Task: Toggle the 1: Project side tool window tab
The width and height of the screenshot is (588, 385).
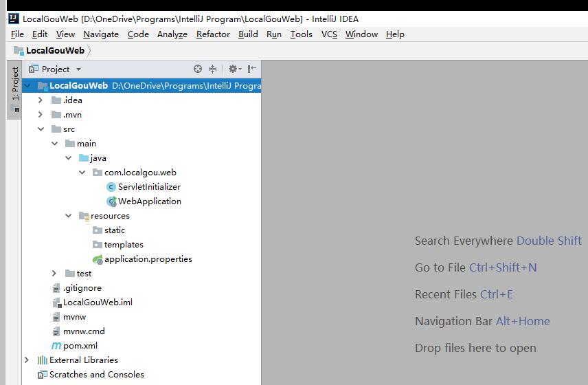Action: click(15, 89)
